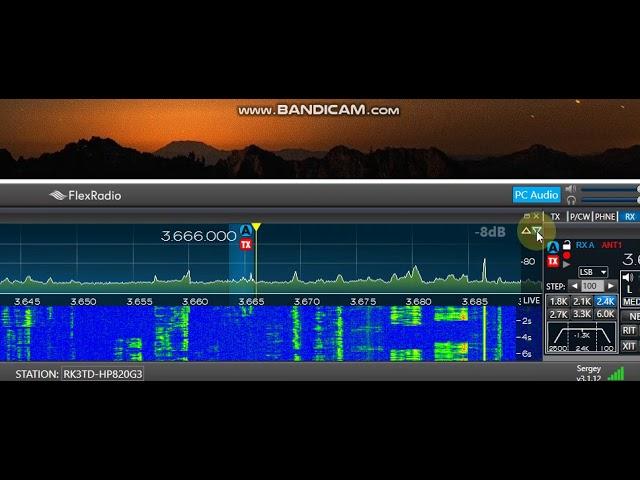This screenshot has width=640, height=480.
Task: Click the -80 dBm scale label
Action: (x=529, y=261)
